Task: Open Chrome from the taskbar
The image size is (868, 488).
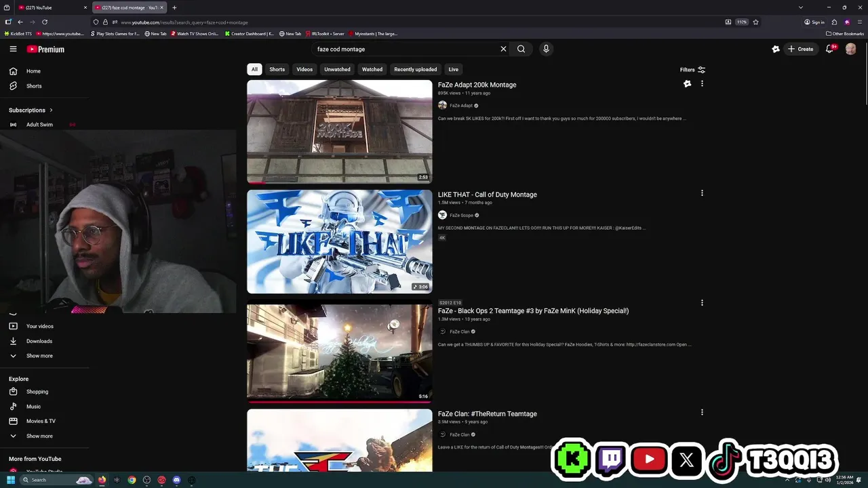Action: 132,480
